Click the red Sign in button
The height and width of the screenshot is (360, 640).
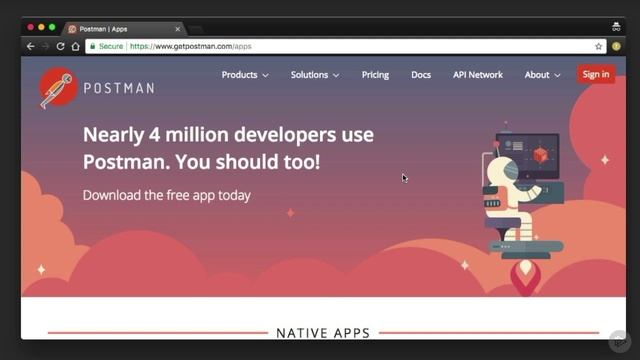(x=596, y=74)
